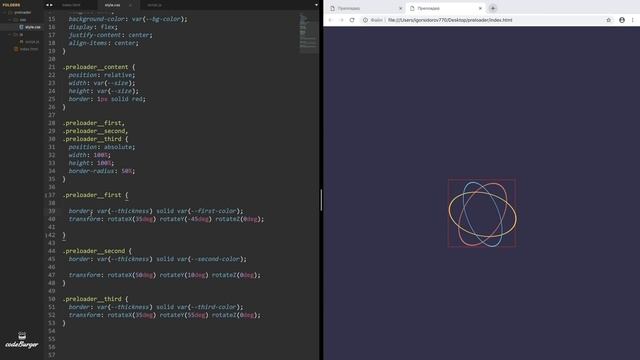Image resolution: width=640 pixels, height=360 pixels.
Task: Click the code minimap in the editor
Action: click(309, 33)
